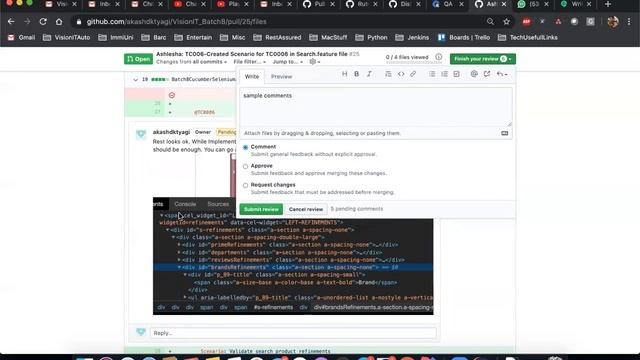Viewport: 640px width, 360px height.
Task: Click the files viewed info icon
Action: tap(438, 57)
